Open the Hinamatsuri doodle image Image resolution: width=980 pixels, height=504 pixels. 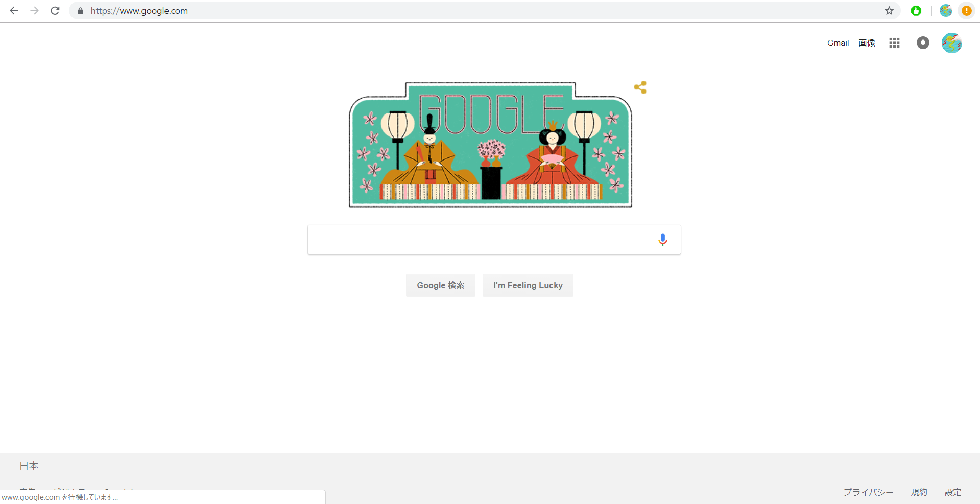tap(490, 145)
